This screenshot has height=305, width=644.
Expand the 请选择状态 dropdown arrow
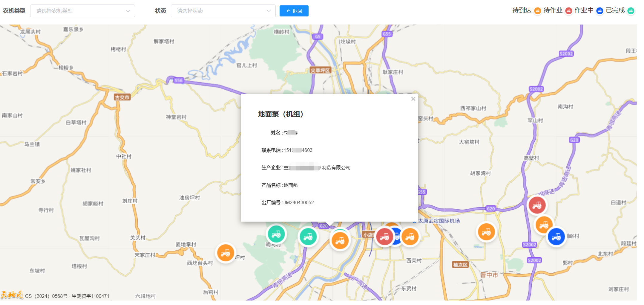pyautogui.click(x=269, y=11)
